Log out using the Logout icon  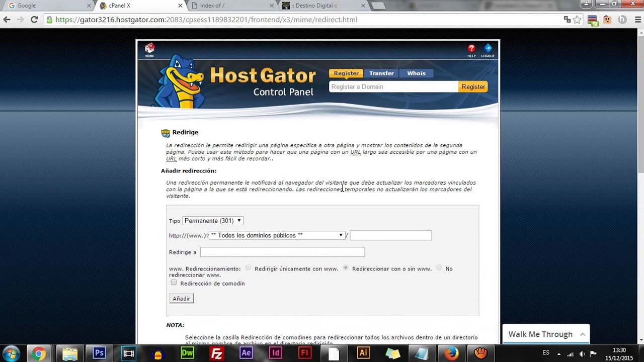(x=488, y=50)
